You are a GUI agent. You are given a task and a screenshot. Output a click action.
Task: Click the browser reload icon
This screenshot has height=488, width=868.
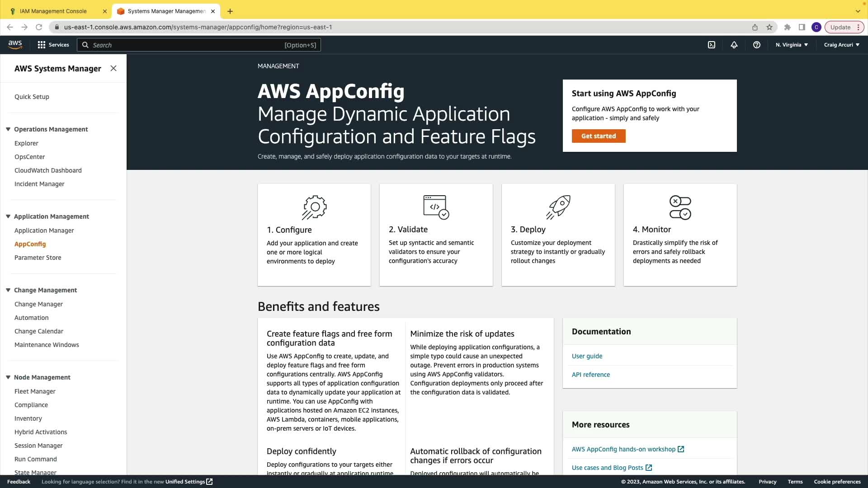tap(39, 27)
